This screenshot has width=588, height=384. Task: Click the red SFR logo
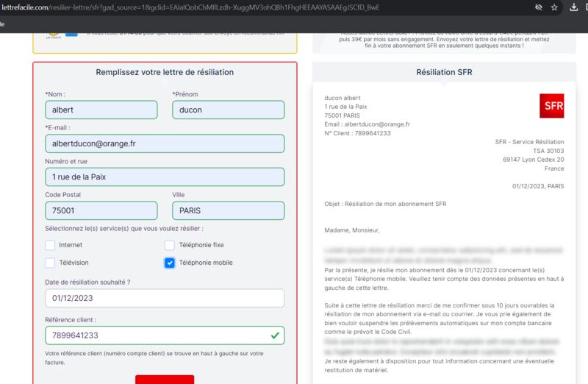(552, 106)
